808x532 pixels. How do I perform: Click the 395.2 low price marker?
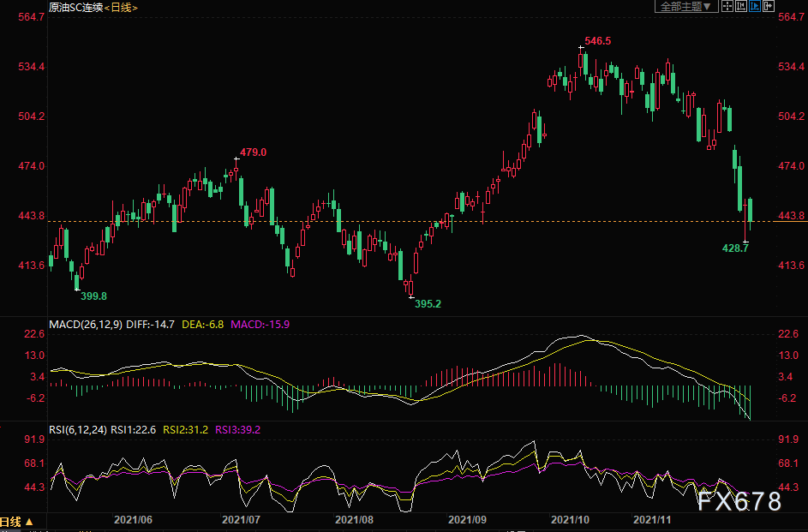pos(428,304)
